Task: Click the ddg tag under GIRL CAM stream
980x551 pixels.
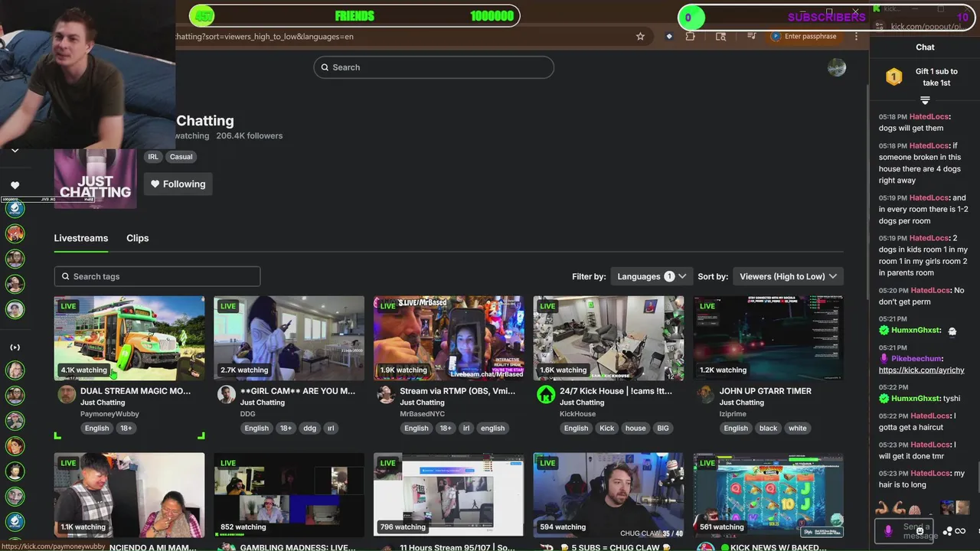Action: (x=309, y=429)
